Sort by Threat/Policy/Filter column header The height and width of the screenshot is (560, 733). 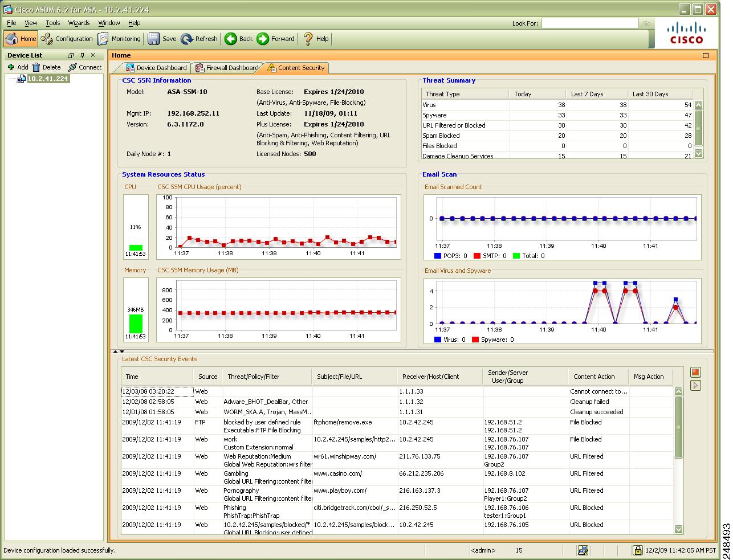267,377
